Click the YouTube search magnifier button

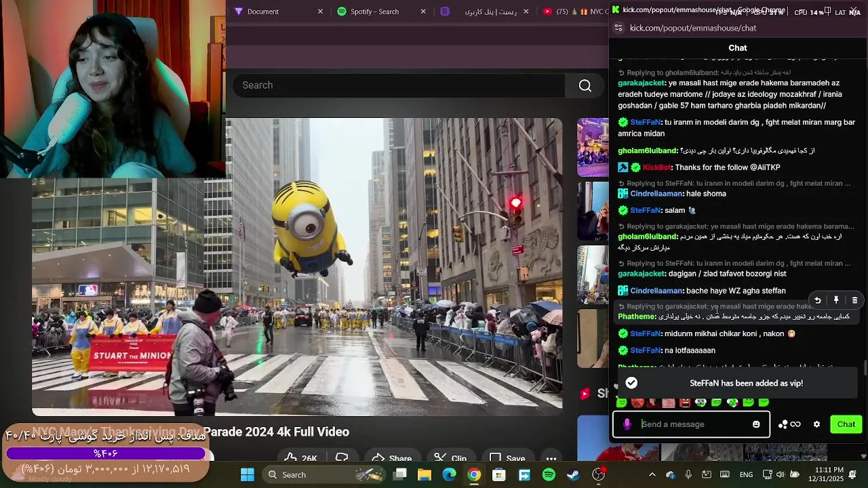pyautogui.click(x=585, y=85)
